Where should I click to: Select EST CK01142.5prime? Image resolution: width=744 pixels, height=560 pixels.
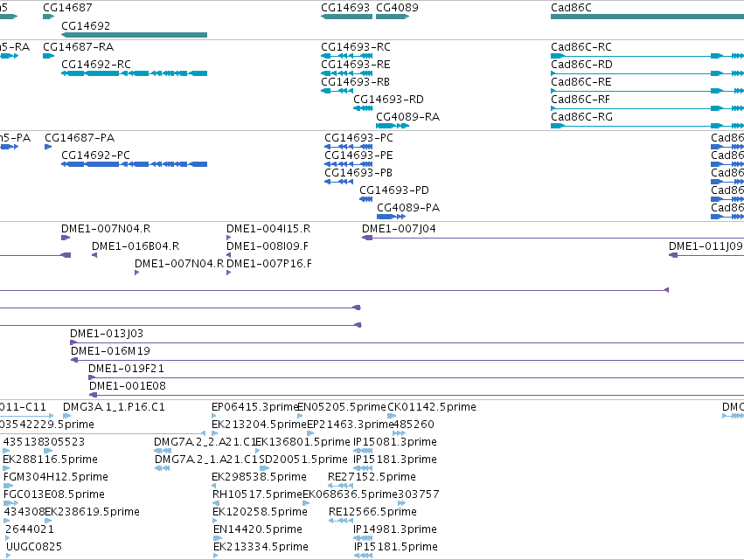[432, 407]
